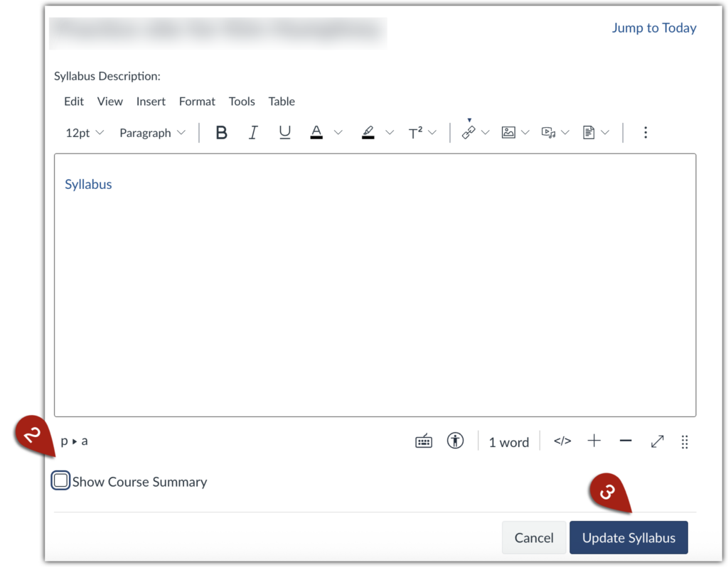The height and width of the screenshot is (567, 728).
Task: Open the 12pt font size dropdown
Action: pyautogui.click(x=85, y=133)
